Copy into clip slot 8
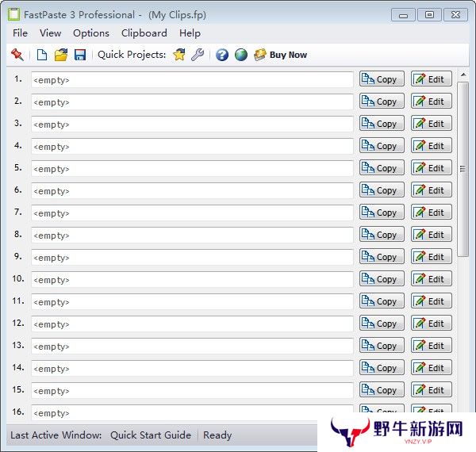 pyautogui.click(x=382, y=234)
